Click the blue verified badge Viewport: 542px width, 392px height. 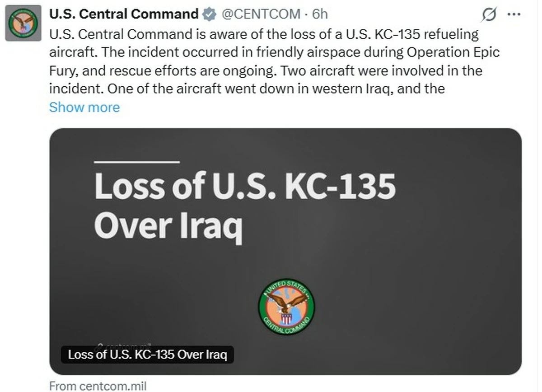(209, 14)
